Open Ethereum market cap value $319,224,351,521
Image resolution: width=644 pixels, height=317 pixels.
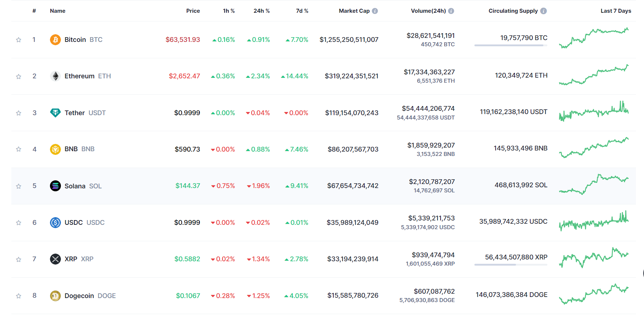352,76
